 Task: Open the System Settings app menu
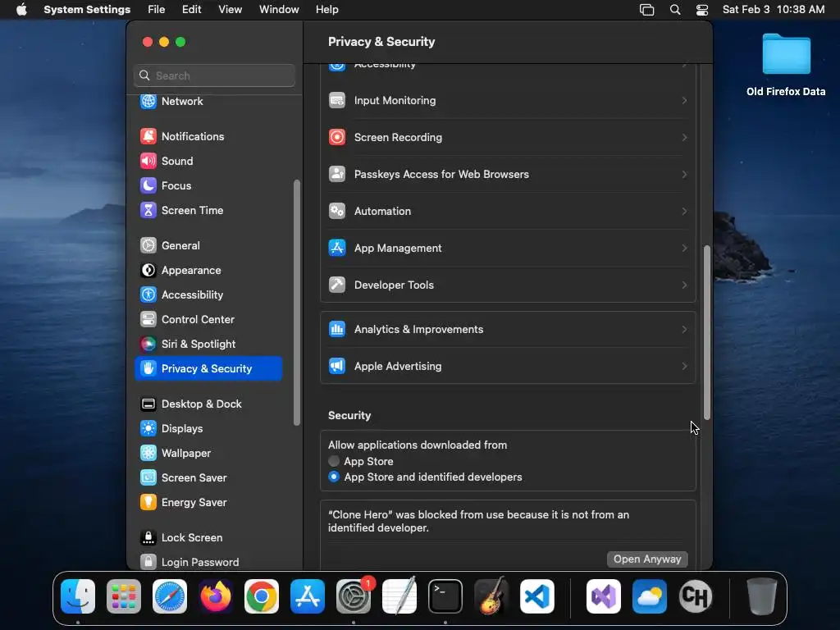(x=87, y=10)
